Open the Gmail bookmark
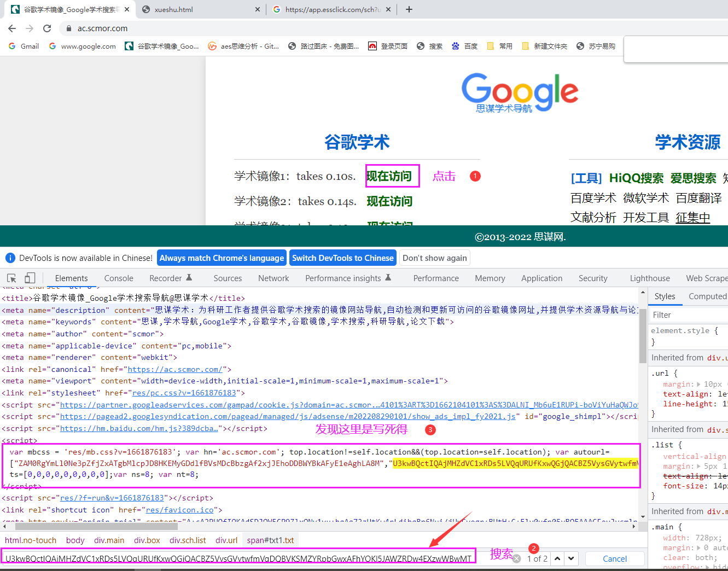The image size is (728, 571). pyautogui.click(x=24, y=46)
